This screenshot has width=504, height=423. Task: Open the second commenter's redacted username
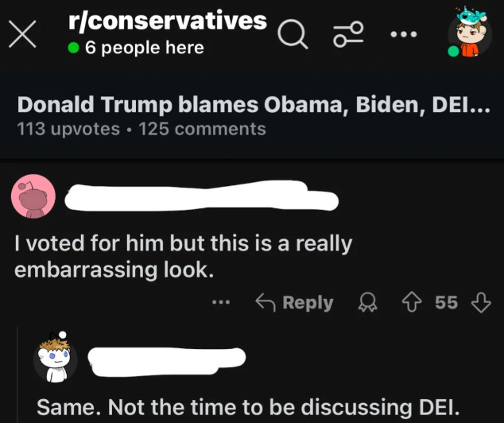click(x=167, y=362)
